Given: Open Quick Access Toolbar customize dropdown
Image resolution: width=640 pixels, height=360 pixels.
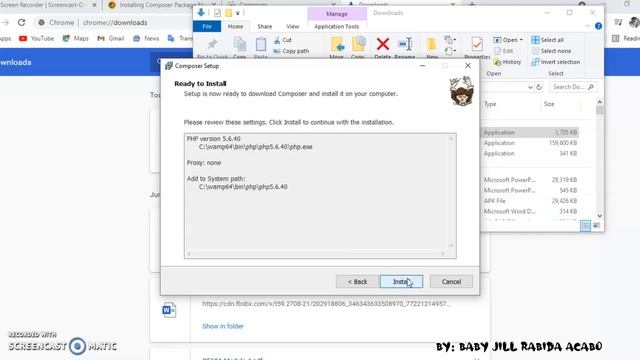Looking at the screenshot, I should pyautogui.click(x=238, y=13).
